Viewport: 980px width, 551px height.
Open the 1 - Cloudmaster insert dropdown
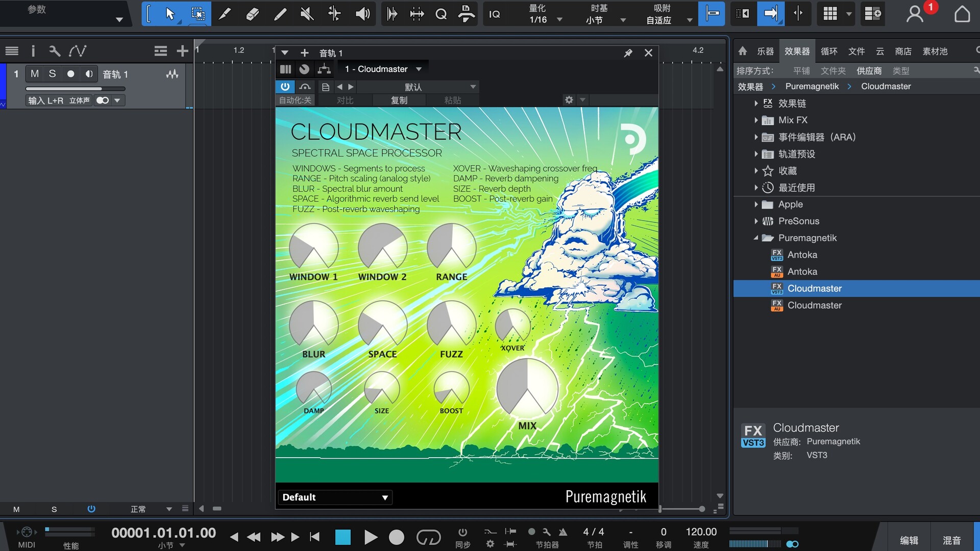tap(383, 69)
